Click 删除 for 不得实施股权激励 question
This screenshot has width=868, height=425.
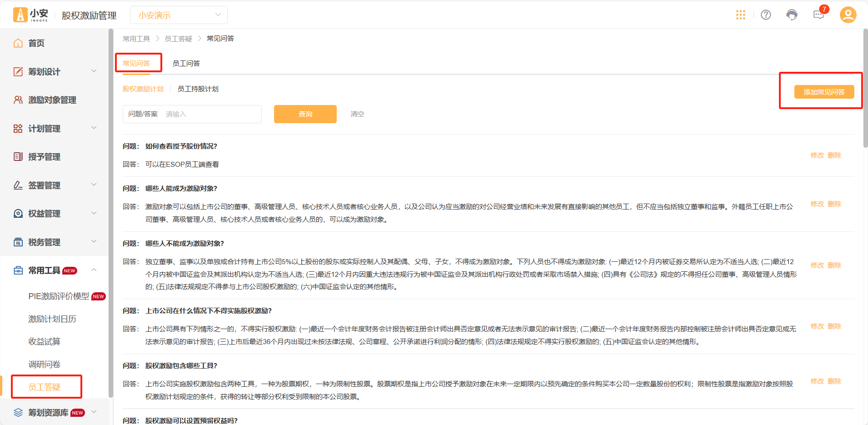click(834, 326)
